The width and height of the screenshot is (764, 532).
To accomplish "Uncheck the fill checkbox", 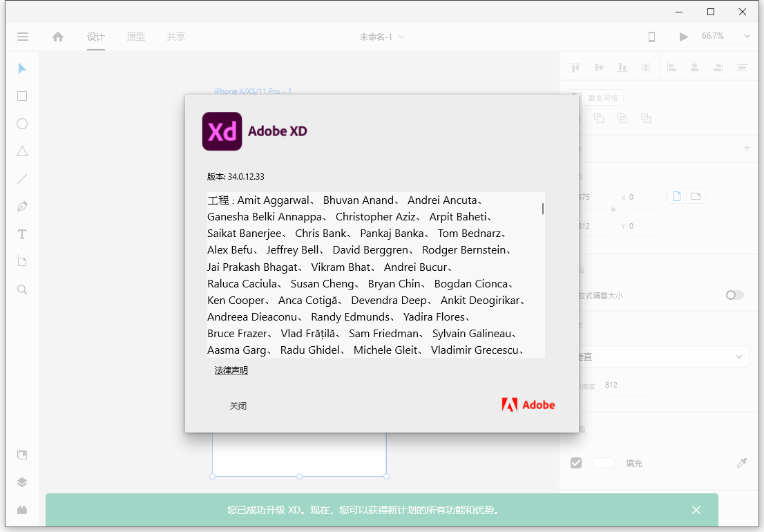I will 576,463.
